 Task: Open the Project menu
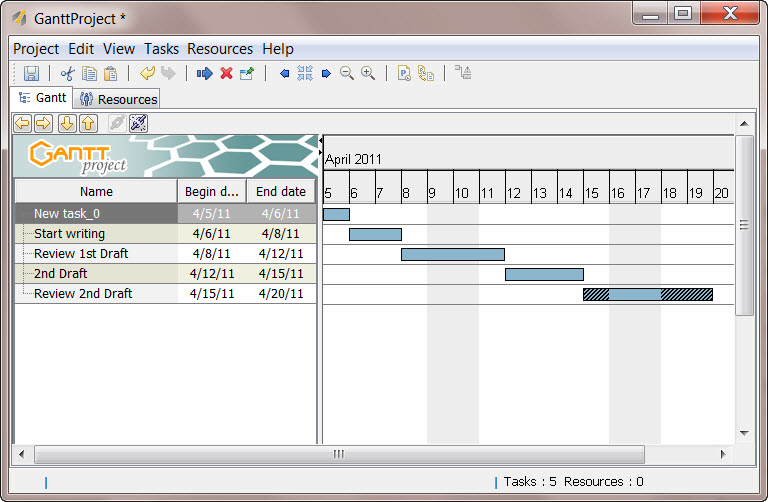coord(36,48)
